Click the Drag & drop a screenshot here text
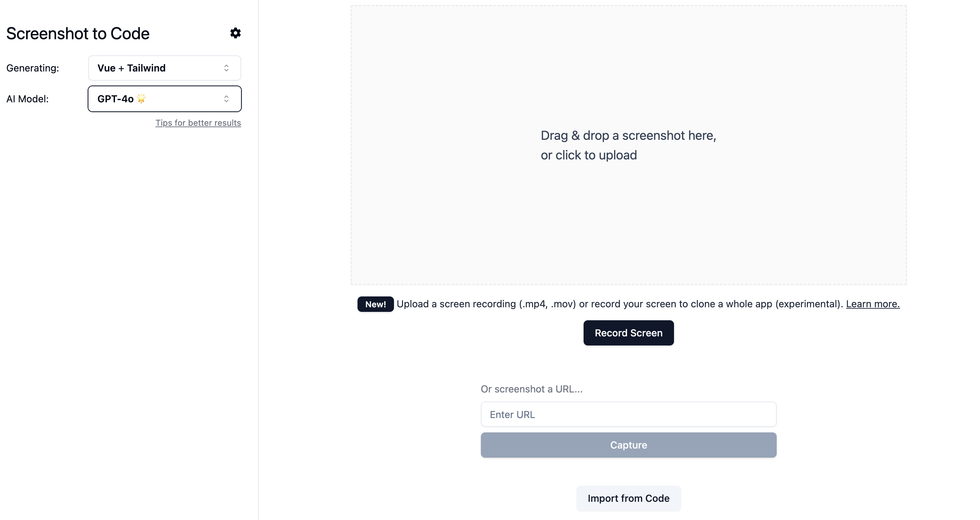 pyautogui.click(x=628, y=135)
